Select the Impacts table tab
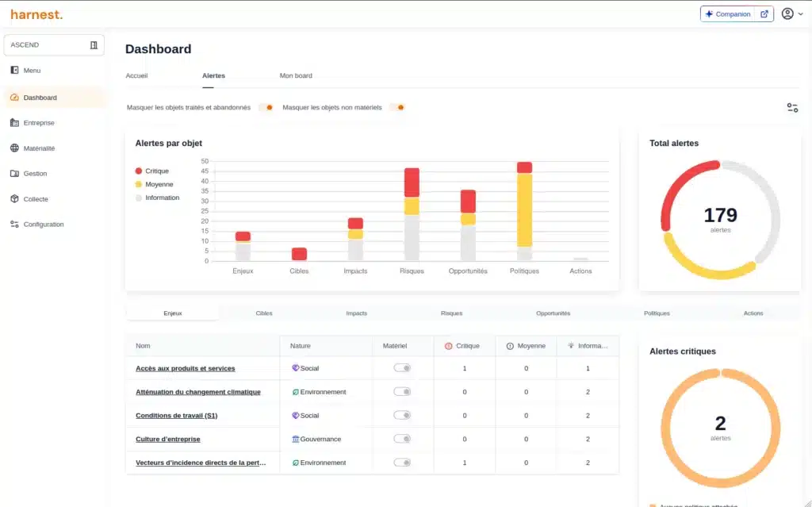The image size is (812, 507). [x=356, y=313]
